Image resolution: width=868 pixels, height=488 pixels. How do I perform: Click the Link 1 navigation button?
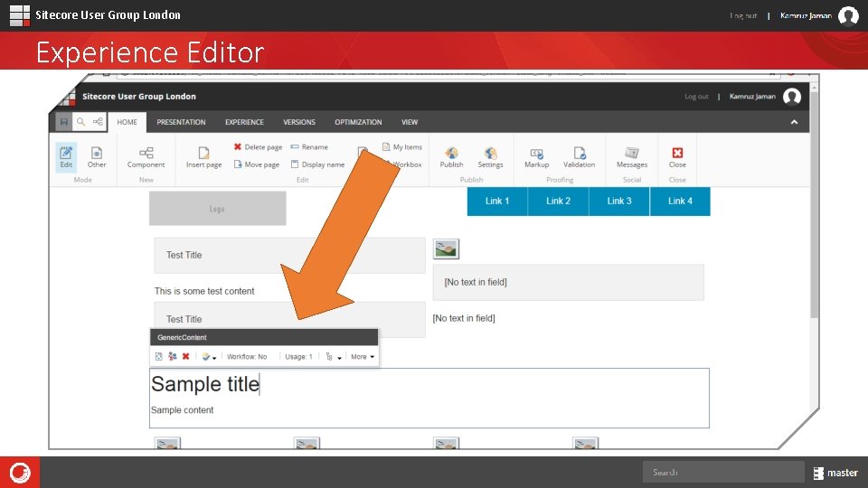tap(497, 202)
